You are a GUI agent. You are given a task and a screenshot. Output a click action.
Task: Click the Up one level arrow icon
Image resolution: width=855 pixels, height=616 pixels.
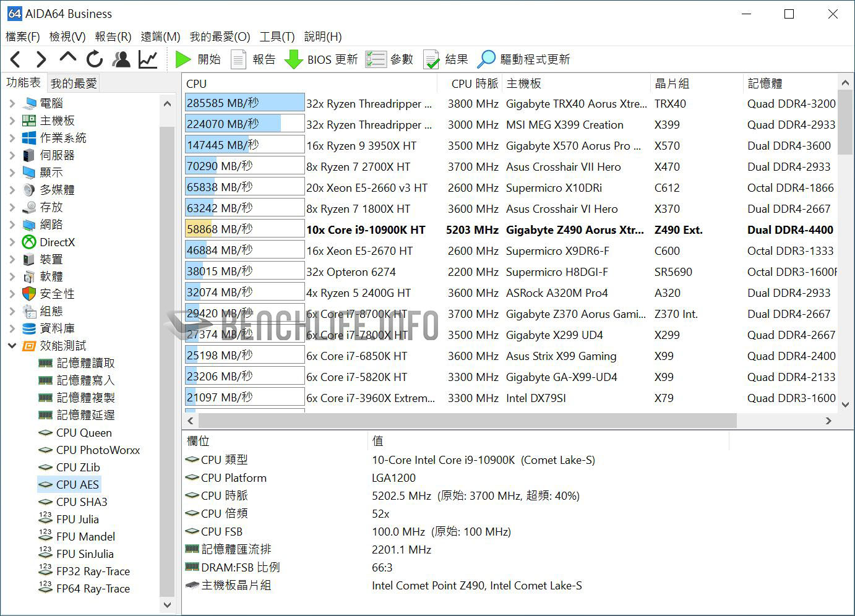pos(67,58)
